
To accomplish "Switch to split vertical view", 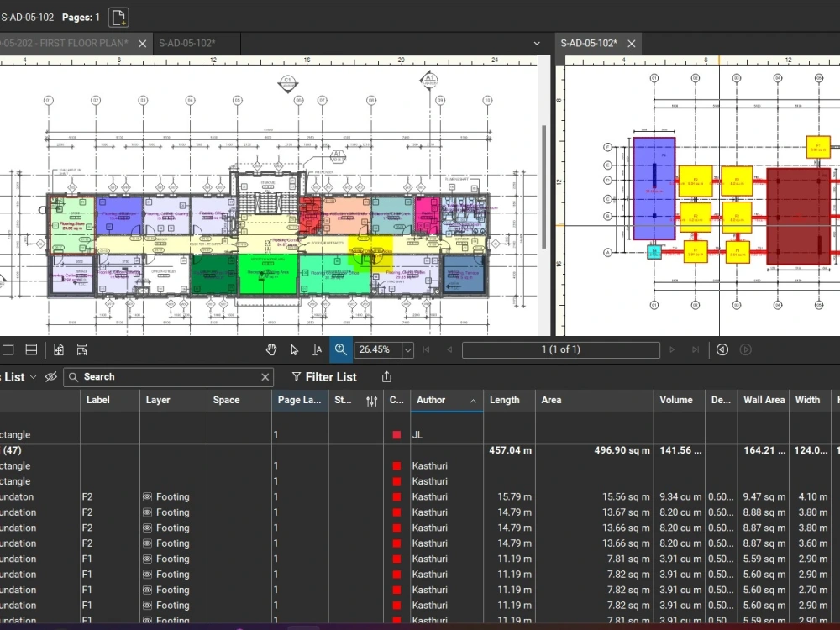I will (x=8, y=349).
